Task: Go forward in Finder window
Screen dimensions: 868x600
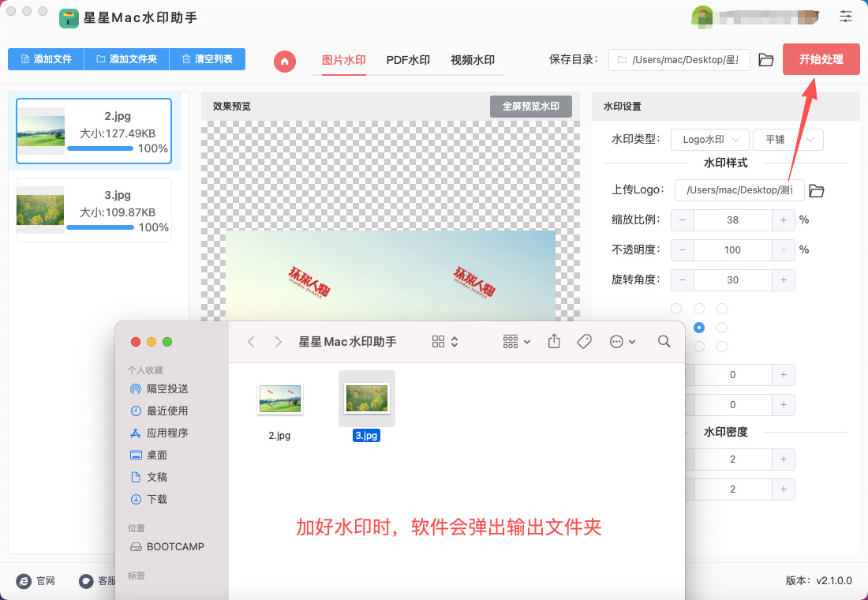Action: pos(278,342)
